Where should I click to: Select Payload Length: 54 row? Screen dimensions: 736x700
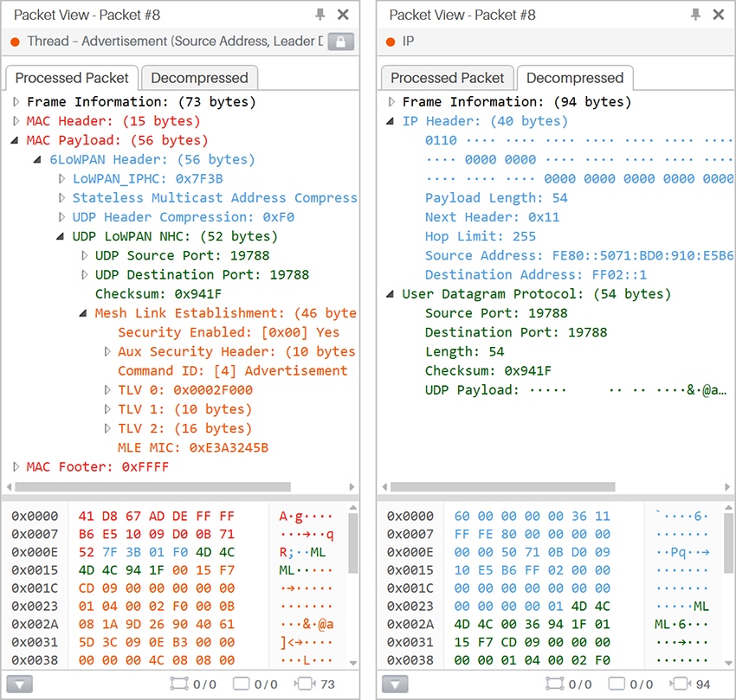coord(496,198)
